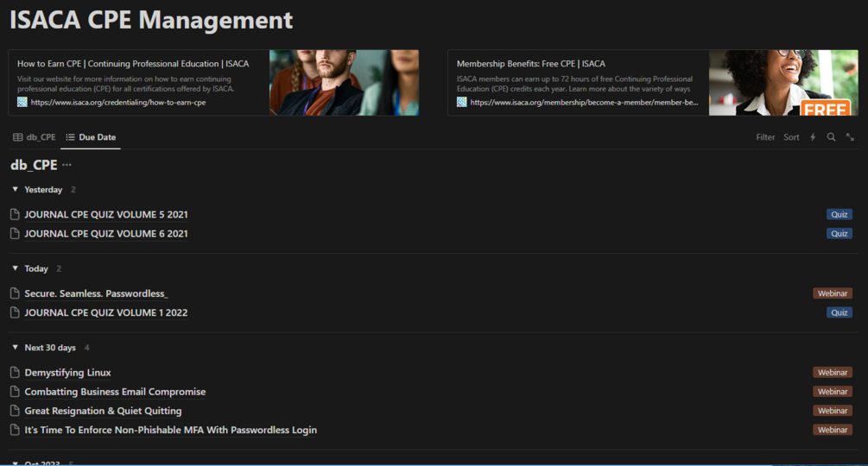Click the Next 30 days group label

tap(50, 347)
